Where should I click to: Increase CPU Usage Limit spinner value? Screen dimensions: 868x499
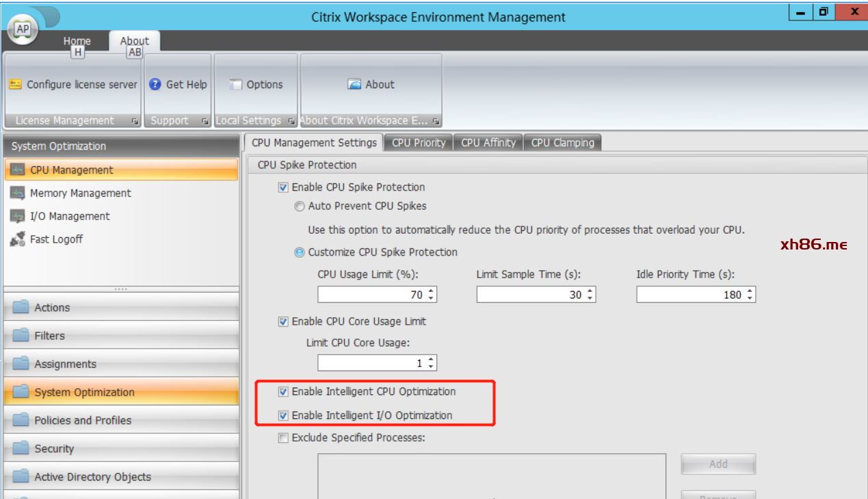[x=431, y=291]
